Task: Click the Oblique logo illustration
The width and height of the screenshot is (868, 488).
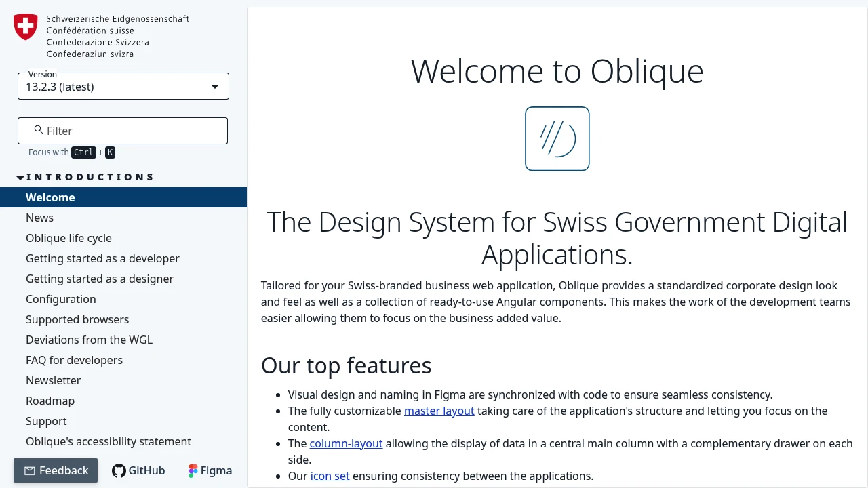Action: point(557,138)
